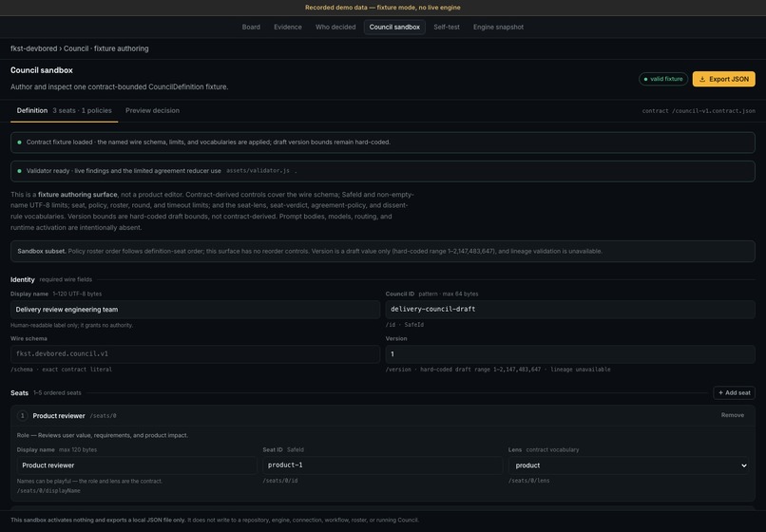Switch to Preview decision sub-tab

(152, 111)
